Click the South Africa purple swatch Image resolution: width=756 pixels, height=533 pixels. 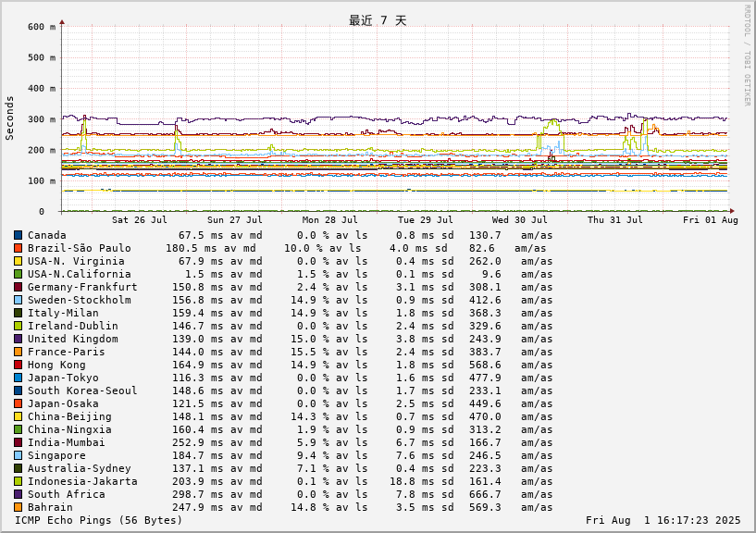(19, 494)
